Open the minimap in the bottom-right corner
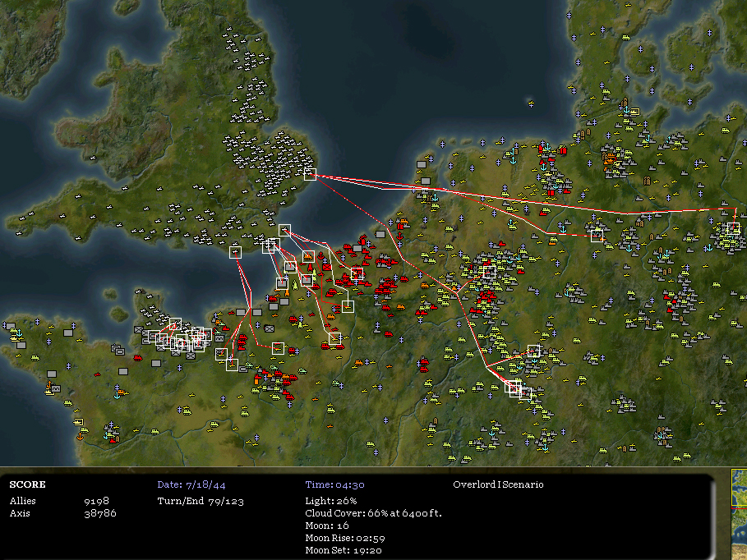The height and width of the screenshot is (560, 747). [739, 514]
